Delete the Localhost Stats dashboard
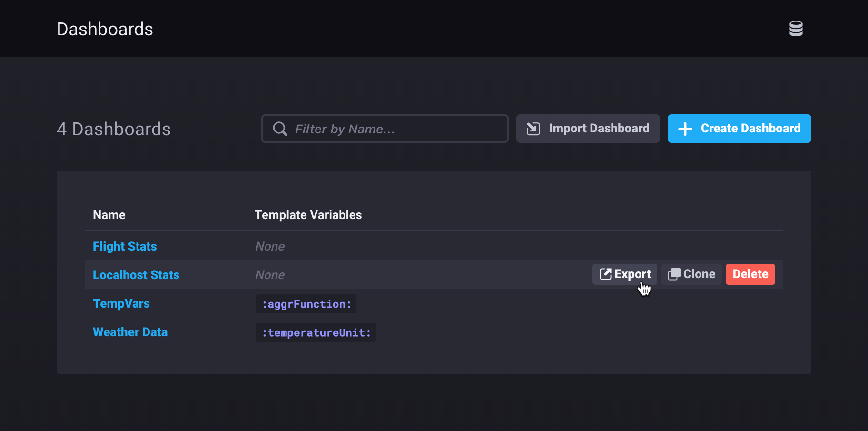This screenshot has height=431, width=868. tap(750, 274)
